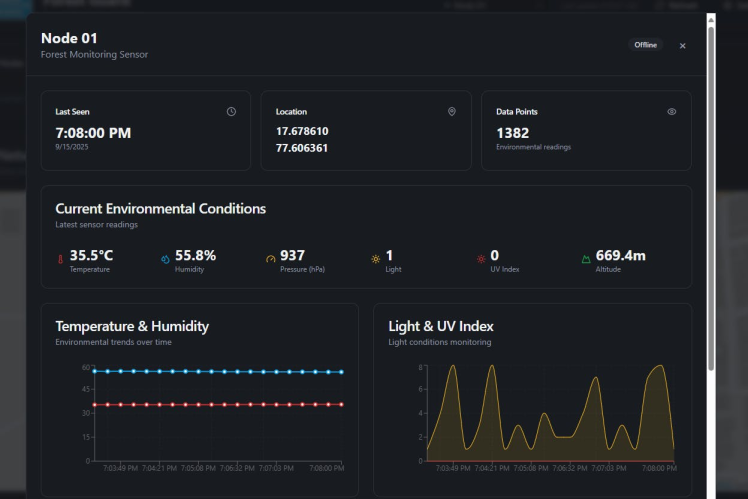748x499 pixels.
Task: Click the eye icon in Data Points
Action: click(x=671, y=112)
